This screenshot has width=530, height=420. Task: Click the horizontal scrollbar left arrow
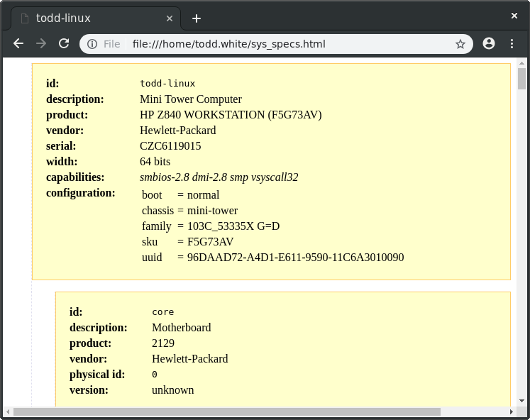coord(7,412)
